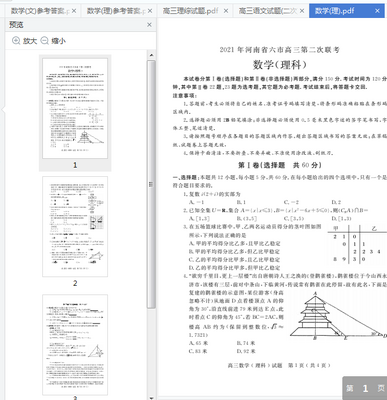This screenshot has height=400, width=387.
Task: Click the section heading 第Ⅰ卷(选择题 共60分)
Action: (280, 165)
